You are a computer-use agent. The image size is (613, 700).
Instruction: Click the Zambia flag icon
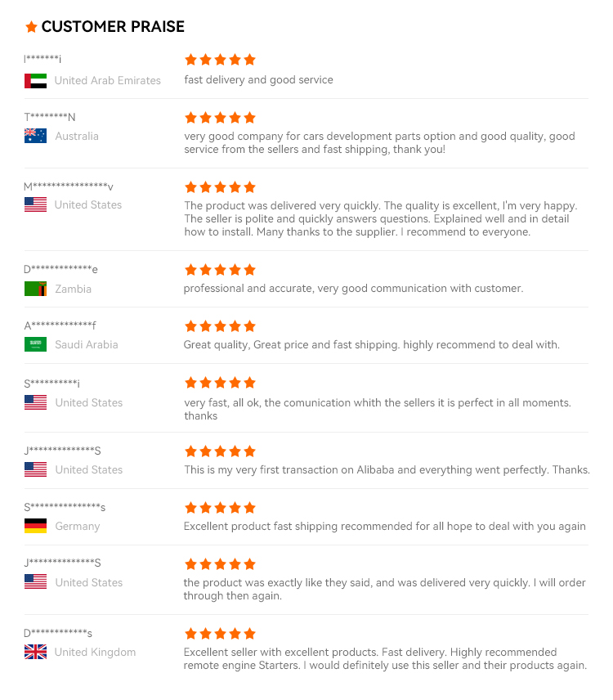pyautogui.click(x=35, y=289)
